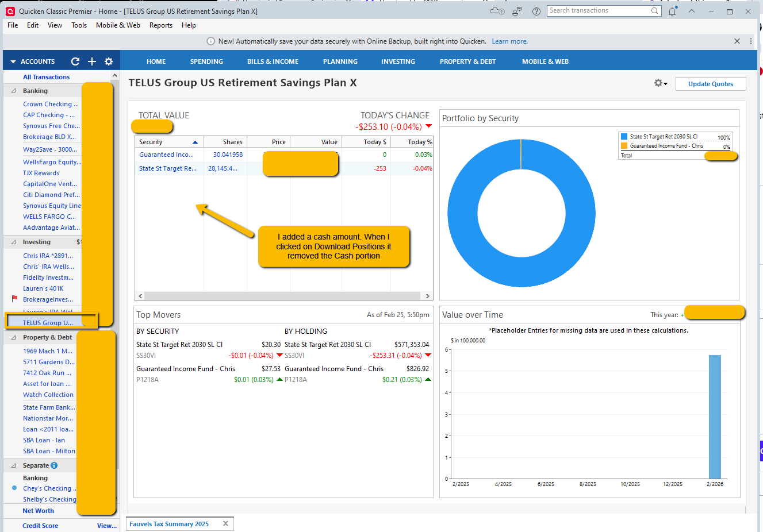Open the Tools menu
Screen dimensions: 763x532
(79, 25)
